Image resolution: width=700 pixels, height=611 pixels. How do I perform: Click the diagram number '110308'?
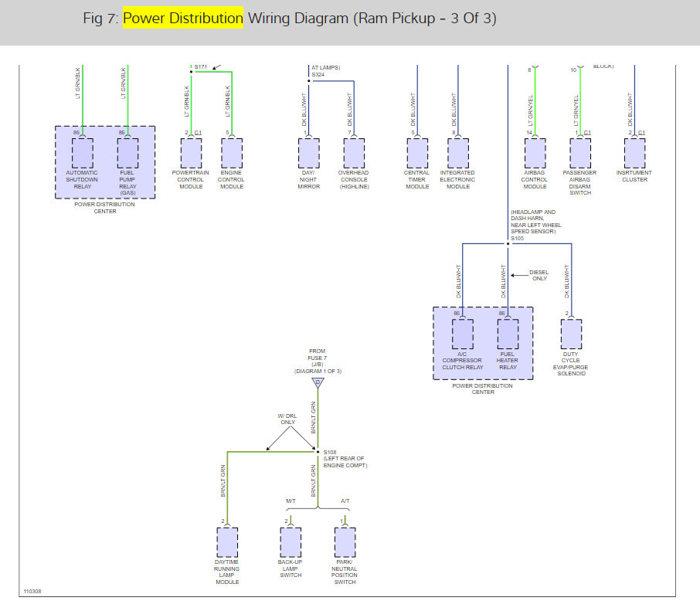[x=32, y=592]
